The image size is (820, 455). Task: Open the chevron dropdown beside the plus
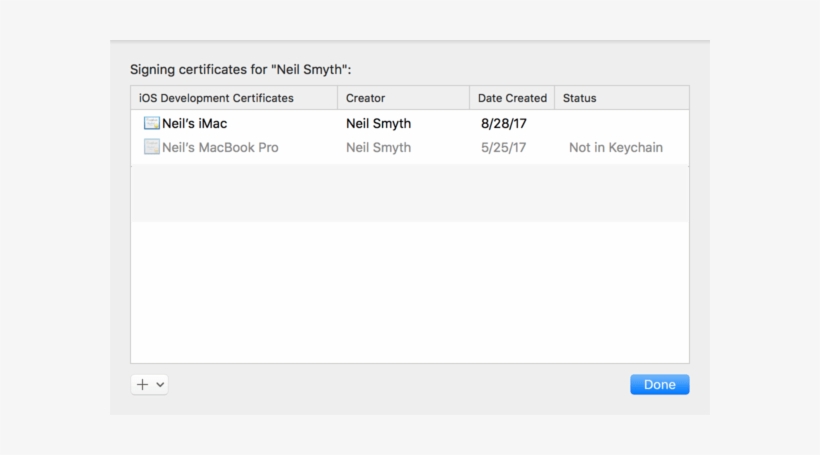tap(160, 384)
